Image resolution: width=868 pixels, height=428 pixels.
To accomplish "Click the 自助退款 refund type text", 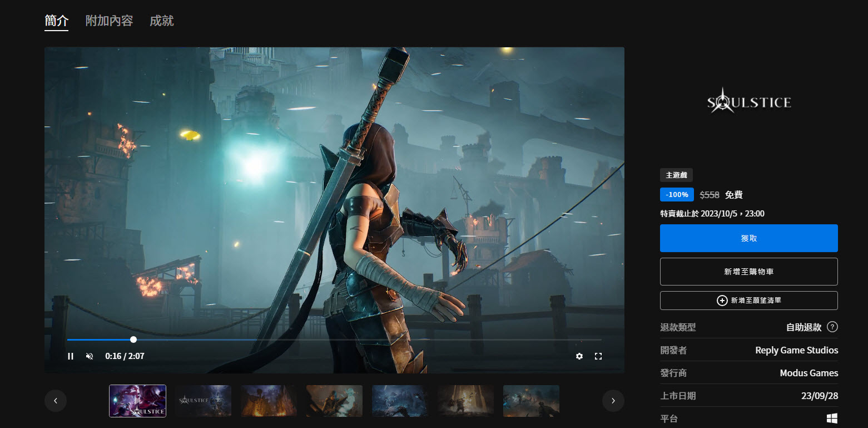I will pos(803,327).
